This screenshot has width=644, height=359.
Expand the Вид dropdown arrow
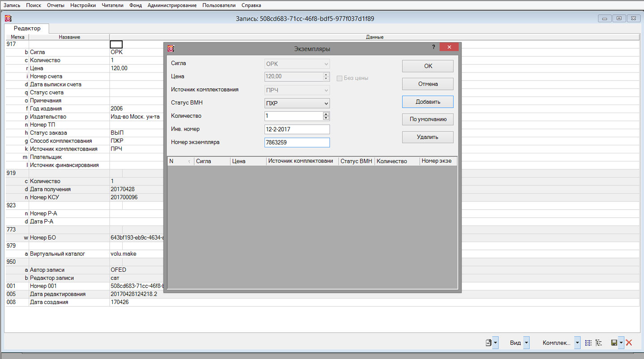(x=526, y=343)
